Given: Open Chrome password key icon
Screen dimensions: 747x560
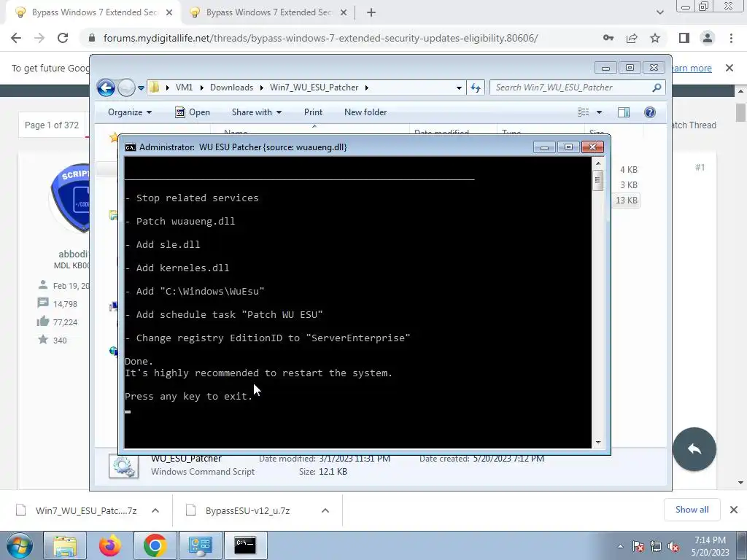Looking at the screenshot, I should click(x=608, y=38).
